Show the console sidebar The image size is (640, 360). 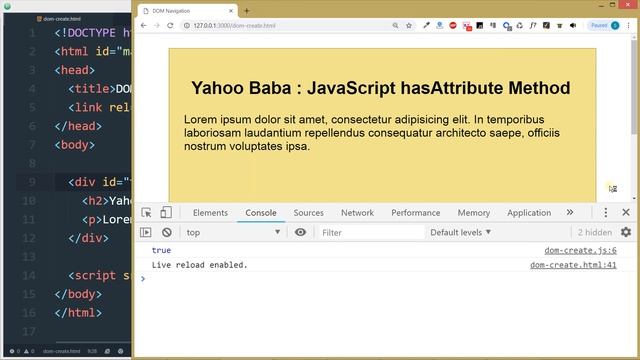click(x=146, y=232)
